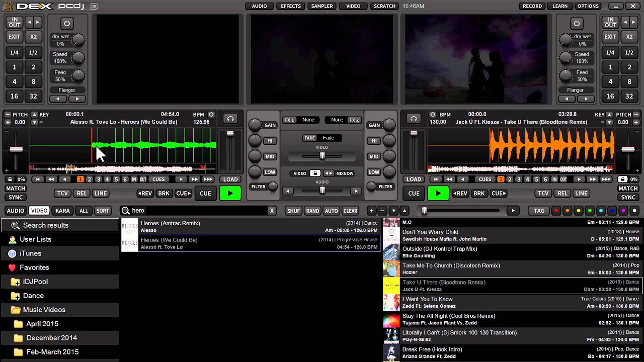This screenshot has height=362, width=644.
Task: Rewind the left deck track
Action: tap(51, 179)
